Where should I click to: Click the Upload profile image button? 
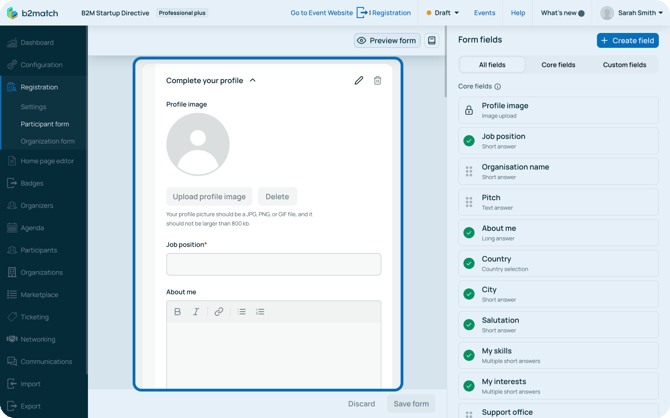pyautogui.click(x=209, y=197)
